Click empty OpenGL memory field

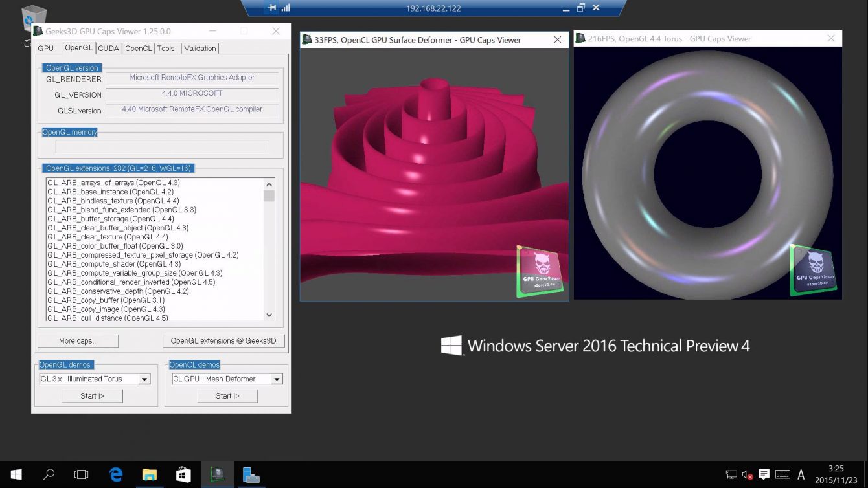tap(162, 147)
